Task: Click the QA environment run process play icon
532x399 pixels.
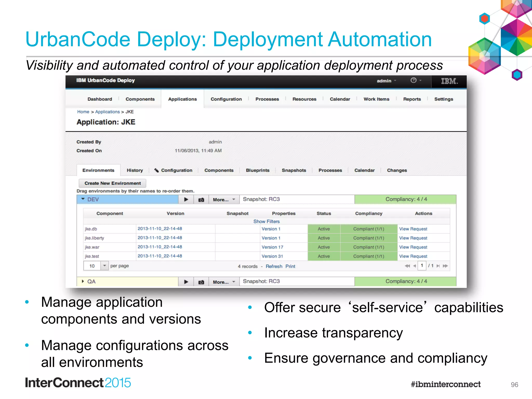Action: coord(186,282)
